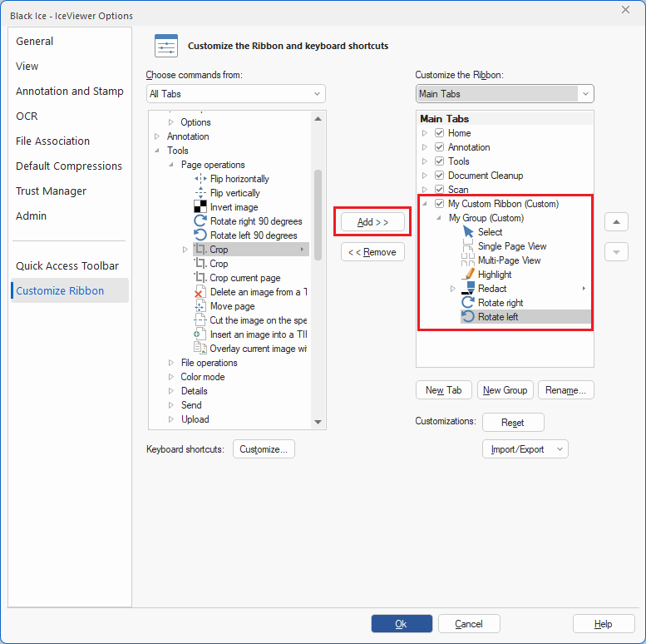Screen dimensions: 646x644
Task: Expand the Upload node
Action: [171, 419]
